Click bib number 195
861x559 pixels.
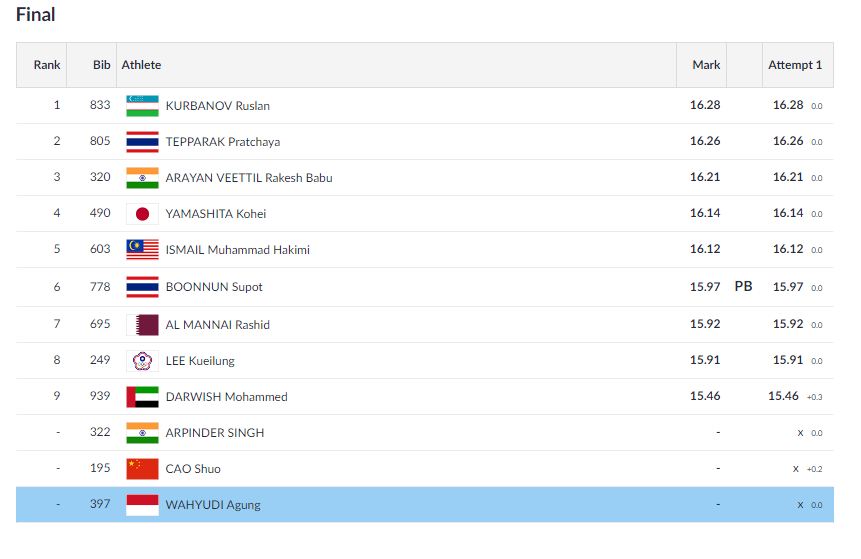[100, 468]
